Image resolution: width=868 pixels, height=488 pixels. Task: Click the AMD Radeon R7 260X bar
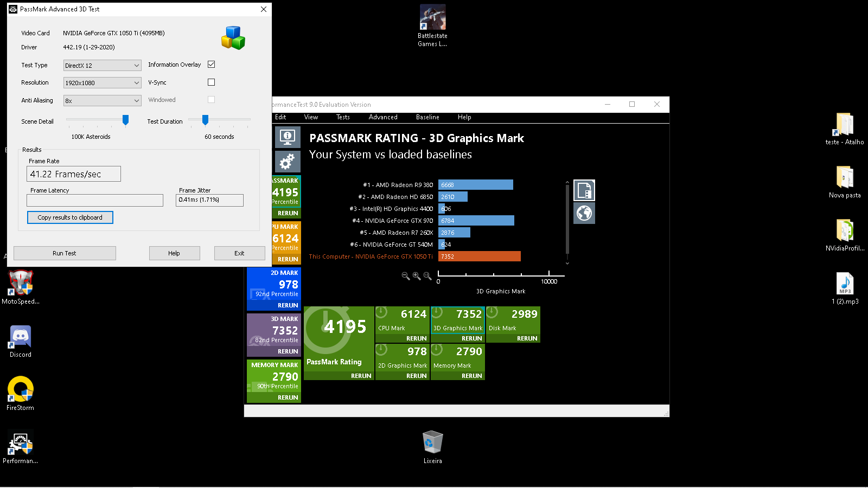pyautogui.click(x=454, y=233)
